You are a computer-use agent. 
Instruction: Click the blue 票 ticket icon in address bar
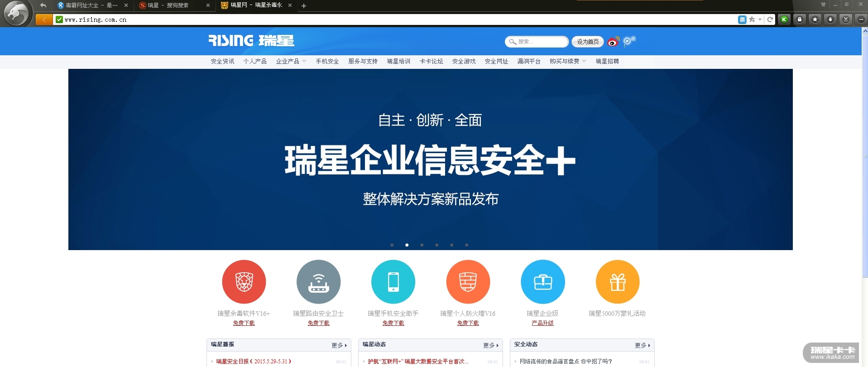[x=742, y=19]
